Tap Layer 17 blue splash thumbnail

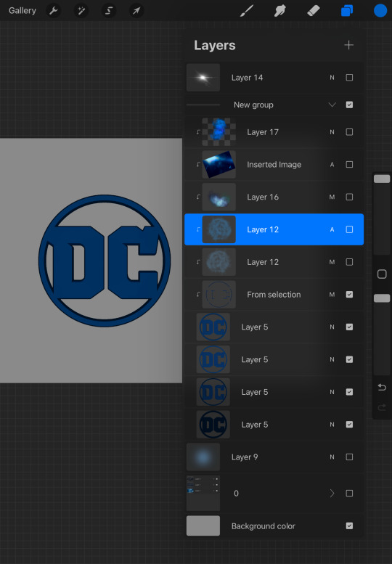click(x=219, y=132)
